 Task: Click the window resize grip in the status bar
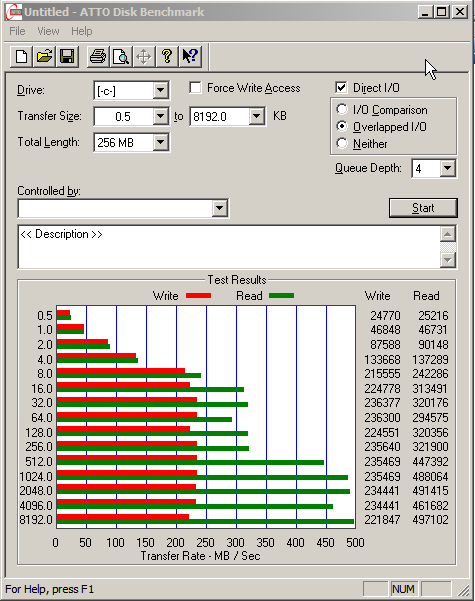[x=463, y=590]
